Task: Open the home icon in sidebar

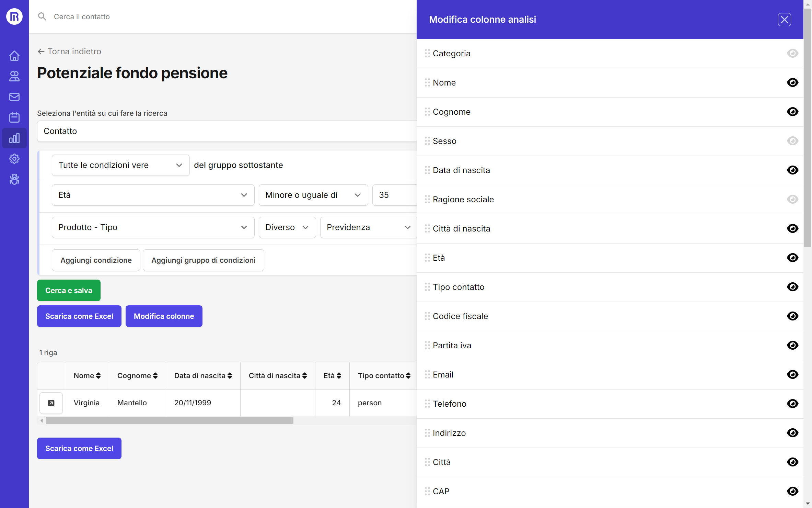Action: (14, 56)
